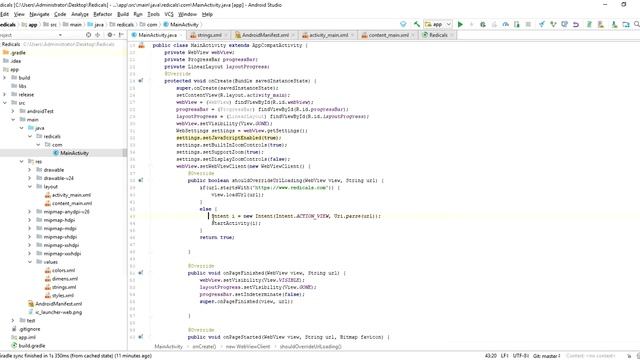Open the profiler gauge icon
640x360 pixels.
coord(505,24)
